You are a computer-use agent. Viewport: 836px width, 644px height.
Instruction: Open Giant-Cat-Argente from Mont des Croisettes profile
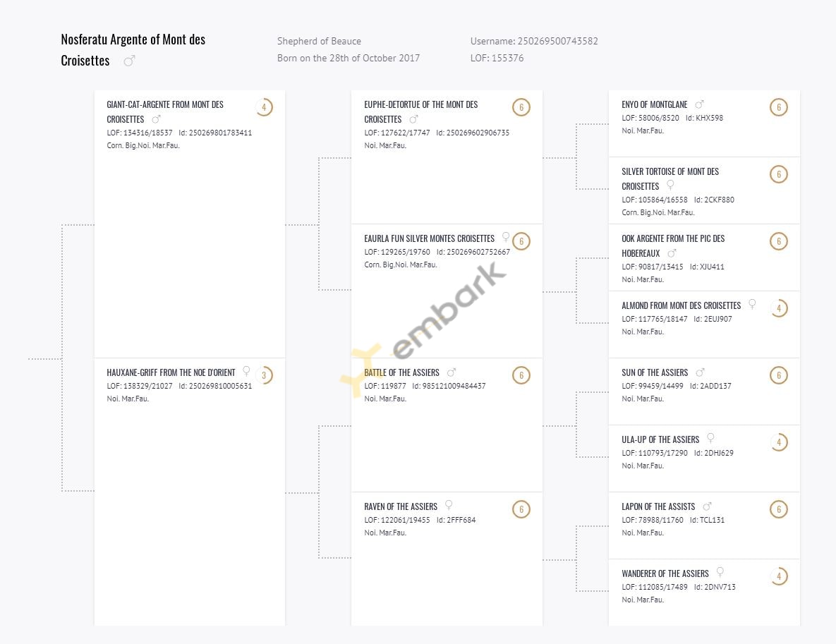[x=165, y=112]
